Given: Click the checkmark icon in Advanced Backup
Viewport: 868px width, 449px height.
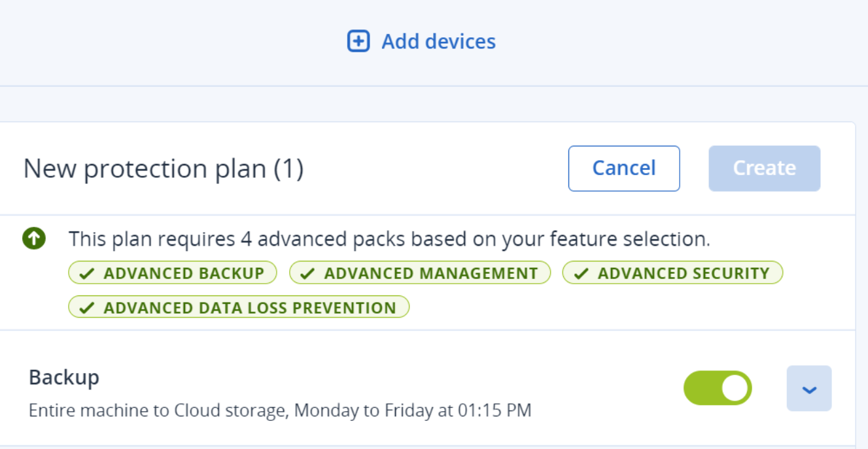Looking at the screenshot, I should pos(87,274).
